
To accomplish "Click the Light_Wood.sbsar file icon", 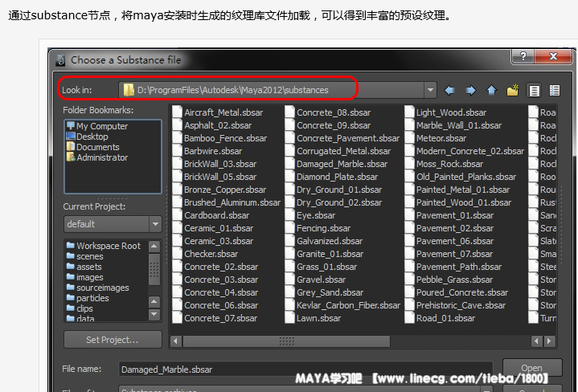I will click(409, 112).
